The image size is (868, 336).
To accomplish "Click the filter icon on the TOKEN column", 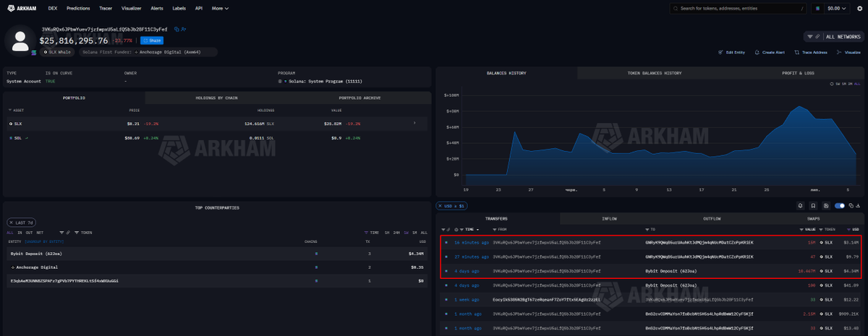I will point(821,230).
